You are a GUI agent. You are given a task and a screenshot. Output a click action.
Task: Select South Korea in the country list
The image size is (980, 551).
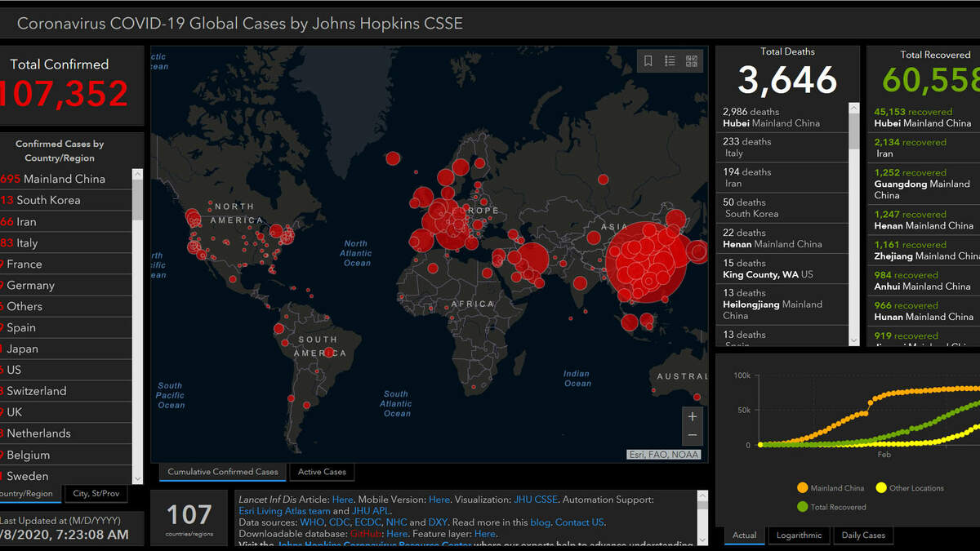pyautogui.click(x=48, y=200)
